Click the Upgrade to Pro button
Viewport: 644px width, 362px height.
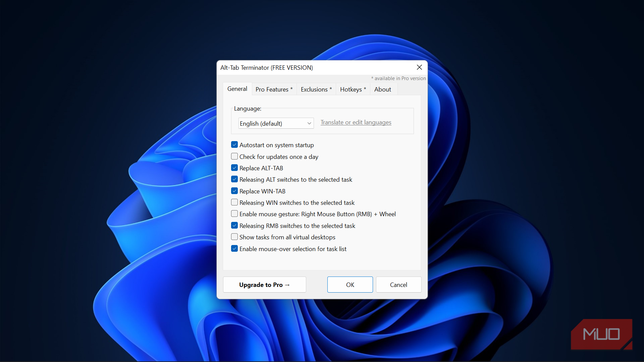[x=265, y=285]
